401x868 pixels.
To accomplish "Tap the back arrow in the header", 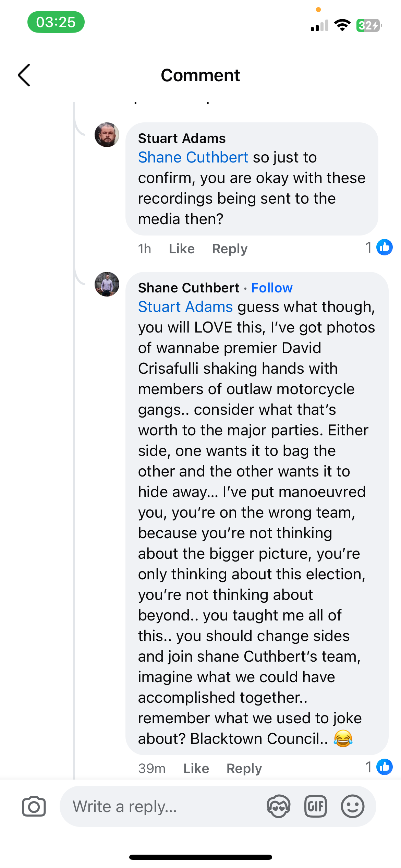I will [24, 75].
